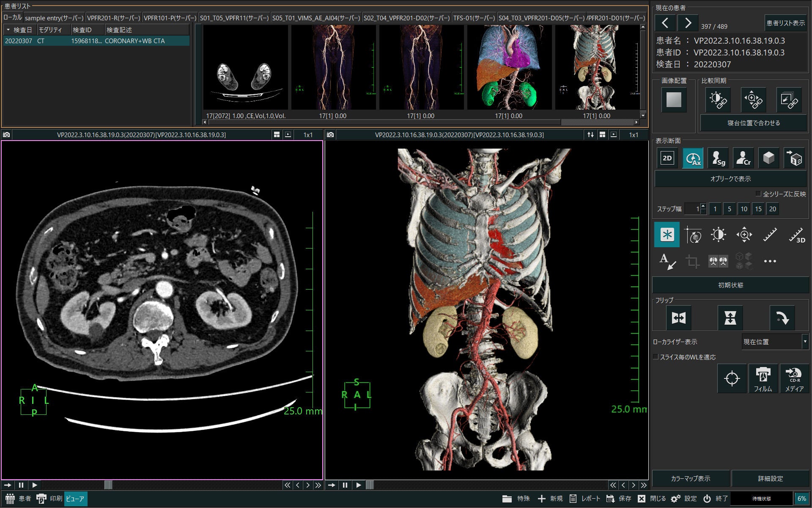Viewport: 812px width, 508px height.
Task: Open left viewport layout grid selector
Action: (277, 135)
